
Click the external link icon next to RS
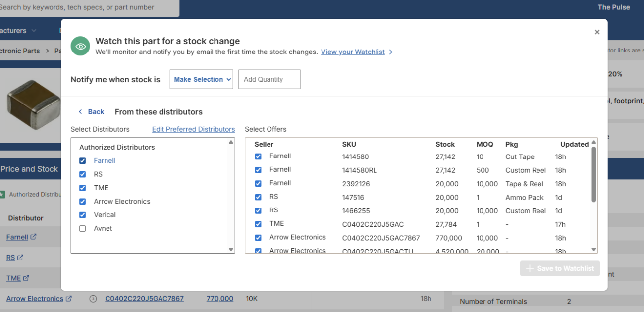19,257
